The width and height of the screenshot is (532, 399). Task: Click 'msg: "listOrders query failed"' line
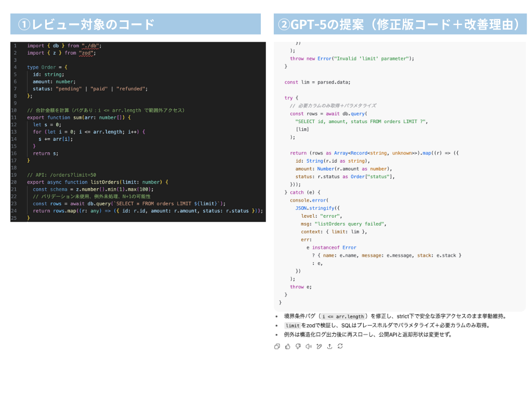click(343, 223)
